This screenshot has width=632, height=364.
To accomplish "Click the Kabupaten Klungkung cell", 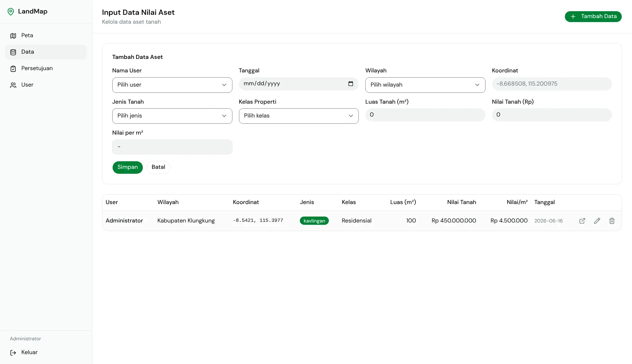I will (186, 221).
